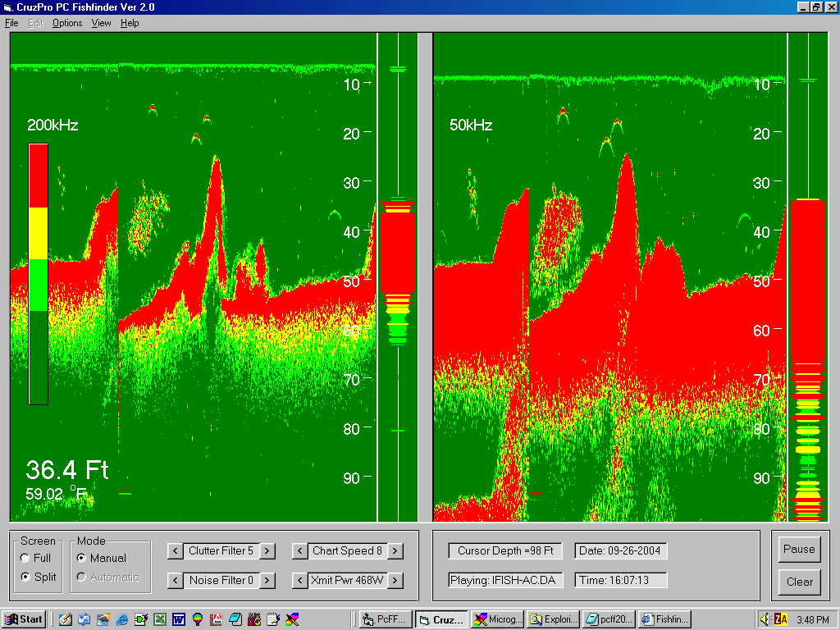Click the pencil notepad quick launch icon
The width and height of the screenshot is (840, 630).
(x=66, y=620)
